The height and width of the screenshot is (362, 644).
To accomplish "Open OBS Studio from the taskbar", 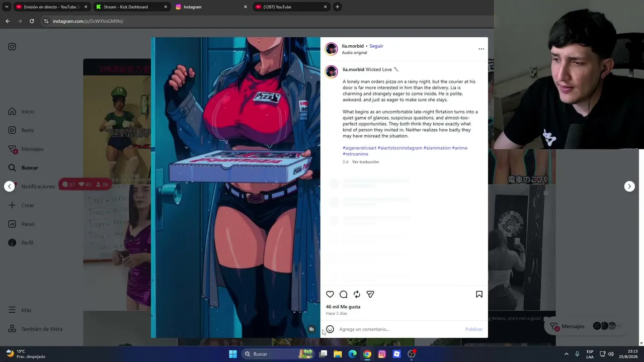I will [412, 354].
